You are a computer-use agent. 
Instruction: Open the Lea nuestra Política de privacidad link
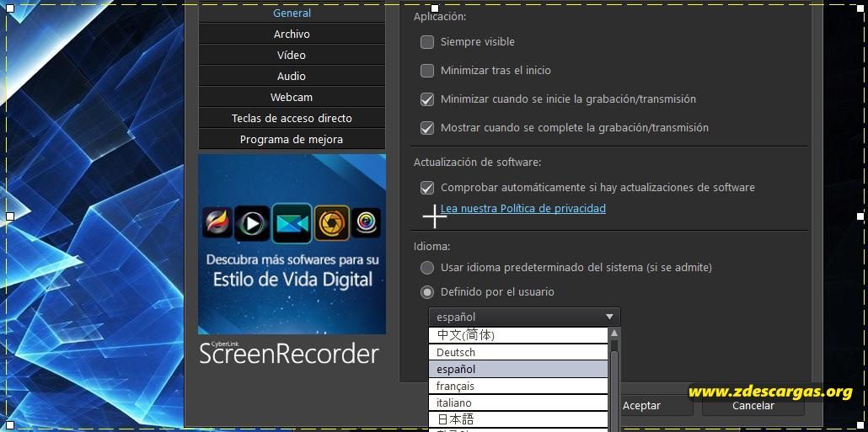523,209
